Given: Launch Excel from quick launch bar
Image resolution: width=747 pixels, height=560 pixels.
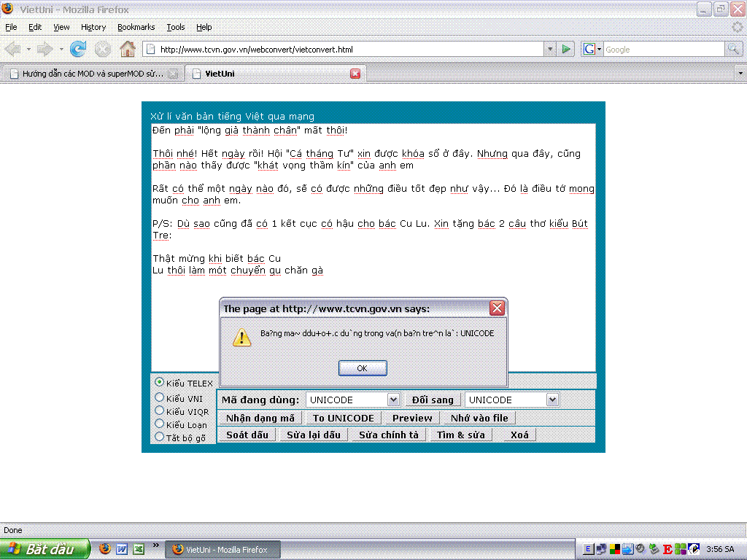Looking at the screenshot, I should pos(139,549).
